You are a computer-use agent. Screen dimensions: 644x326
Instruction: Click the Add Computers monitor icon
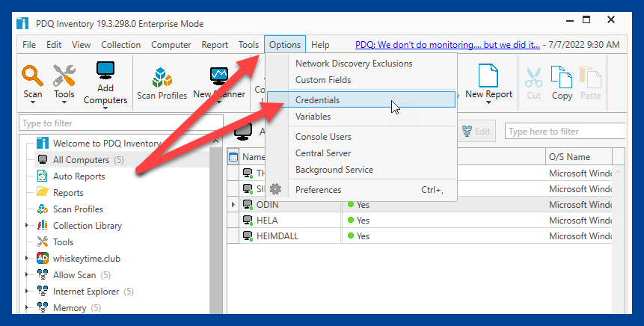pos(105,70)
